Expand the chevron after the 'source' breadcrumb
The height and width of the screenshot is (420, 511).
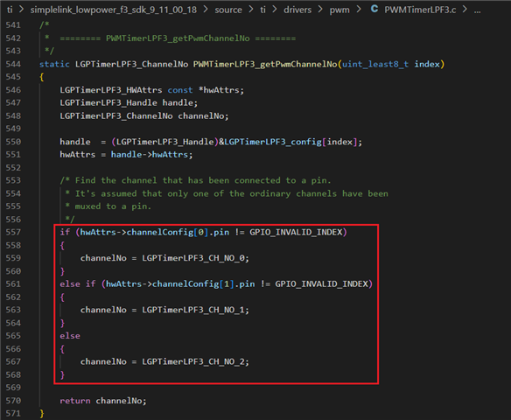tap(251, 10)
